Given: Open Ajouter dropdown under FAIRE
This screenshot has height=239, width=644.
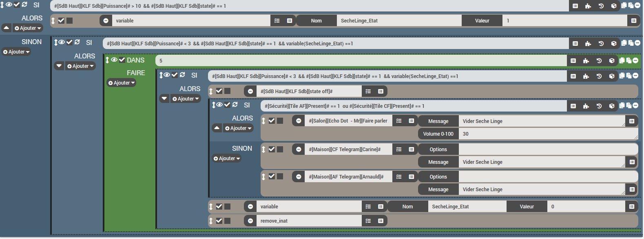Looking at the screenshot, I should 121,83.
